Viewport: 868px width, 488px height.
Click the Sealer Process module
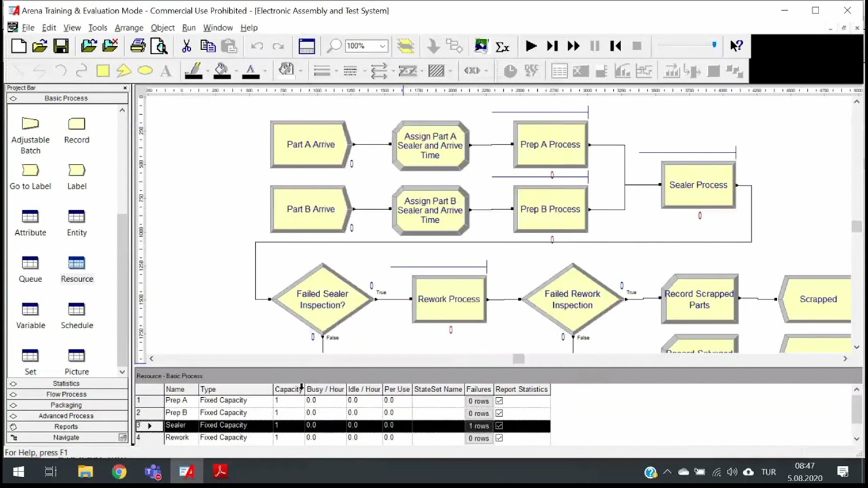698,185
